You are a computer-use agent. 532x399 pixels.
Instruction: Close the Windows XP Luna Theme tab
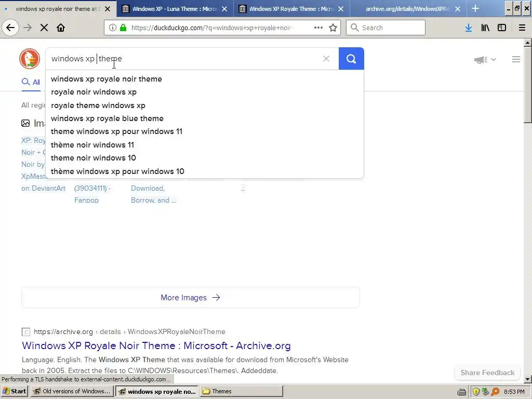[224, 9]
